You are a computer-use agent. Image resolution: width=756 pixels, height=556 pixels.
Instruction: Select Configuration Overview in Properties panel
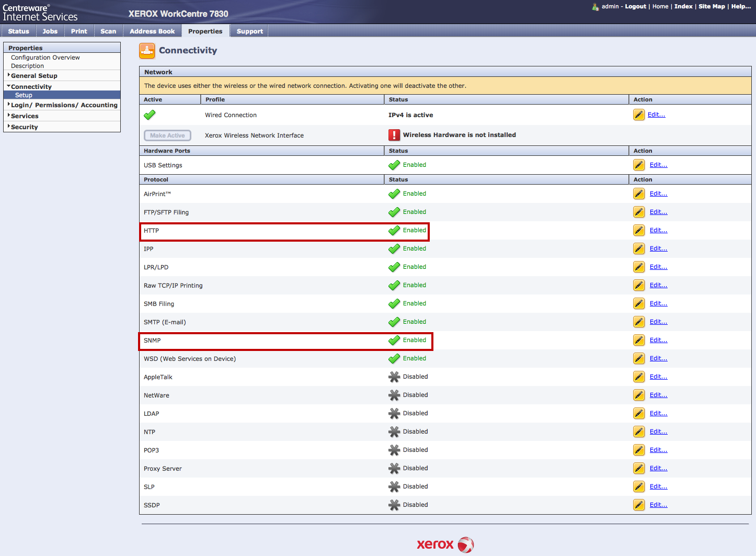click(45, 58)
